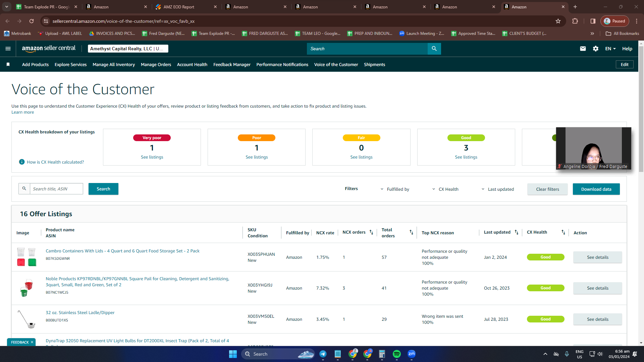This screenshot has width=644, height=362.
Task: Open the Chrome extensions puzzle icon
Action: point(575,21)
